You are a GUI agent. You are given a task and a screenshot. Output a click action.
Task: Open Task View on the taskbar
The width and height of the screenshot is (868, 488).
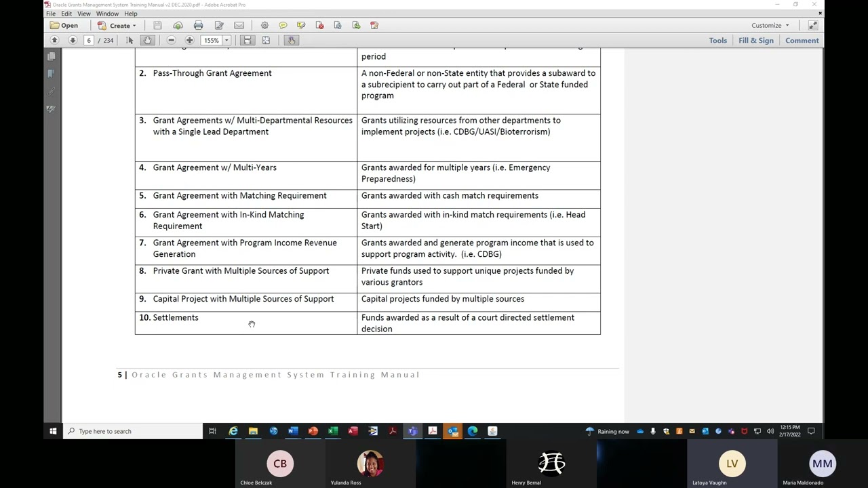212,431
